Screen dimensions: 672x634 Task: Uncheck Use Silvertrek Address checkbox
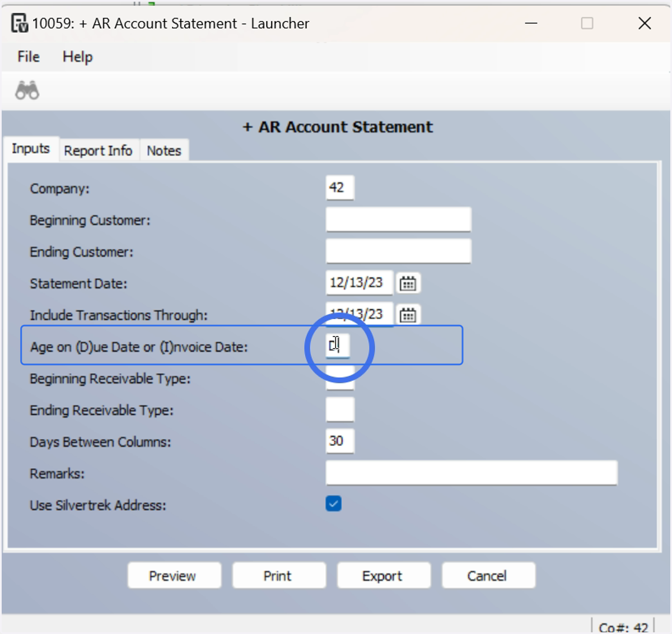334,504
